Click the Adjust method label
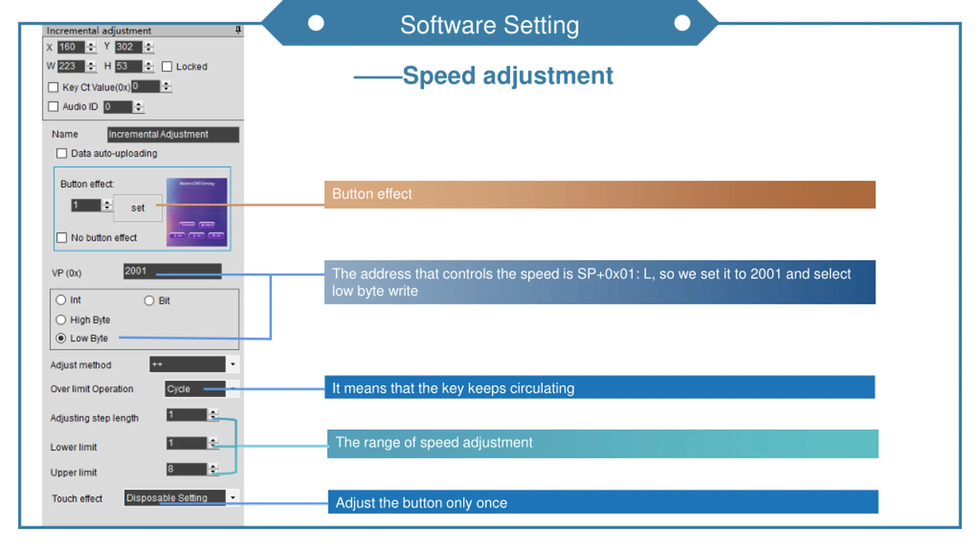The width and height of the screenshot is (980, 551). [x=81, y=365]
